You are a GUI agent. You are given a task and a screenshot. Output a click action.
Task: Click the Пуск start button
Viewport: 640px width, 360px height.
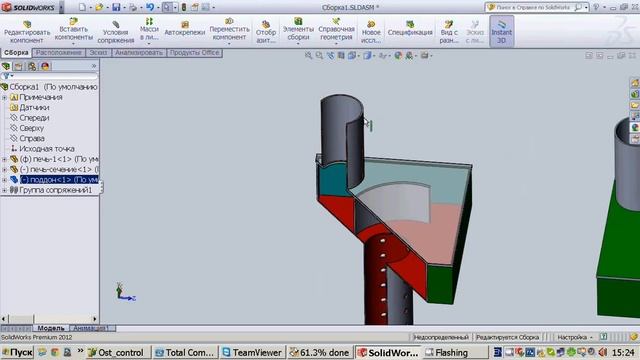17,352
